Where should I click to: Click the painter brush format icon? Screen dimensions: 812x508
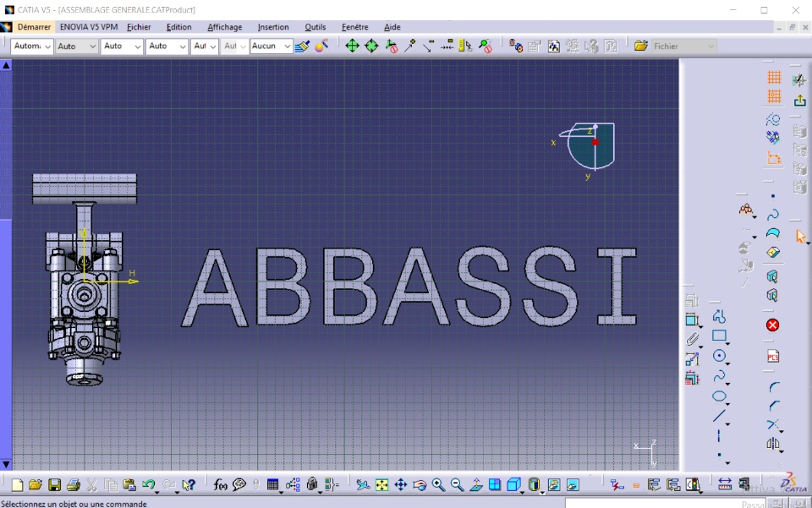pyautogui.click(x=303, y=46)
